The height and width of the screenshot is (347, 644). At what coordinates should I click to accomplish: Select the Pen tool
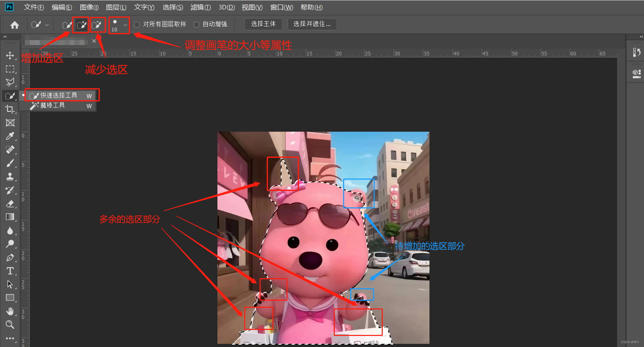10,257
